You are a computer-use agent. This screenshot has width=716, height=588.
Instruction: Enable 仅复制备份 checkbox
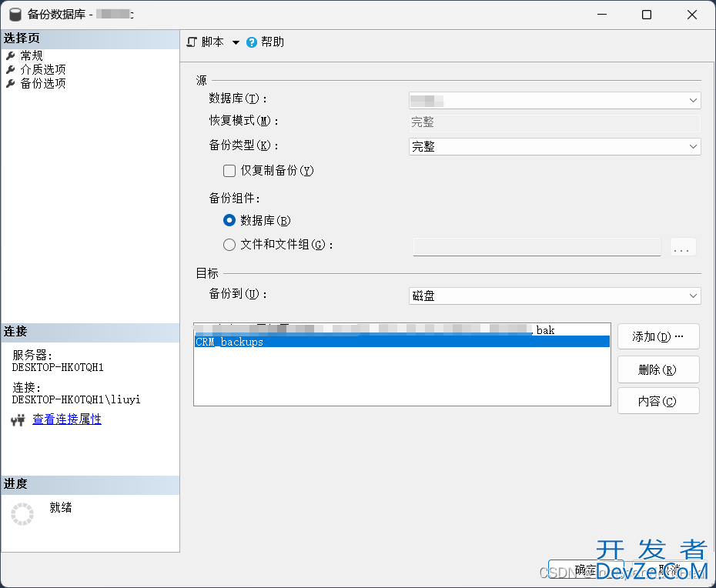point(229,171)
